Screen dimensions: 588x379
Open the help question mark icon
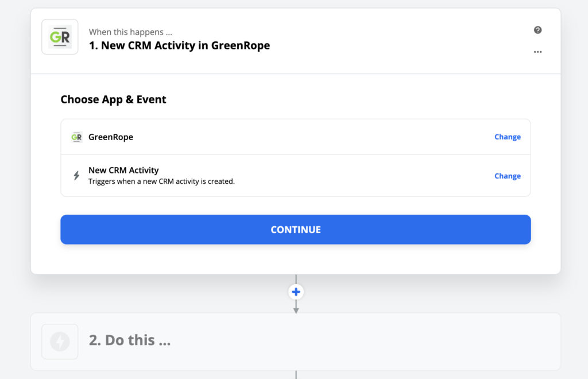click(x=537, y=30)
